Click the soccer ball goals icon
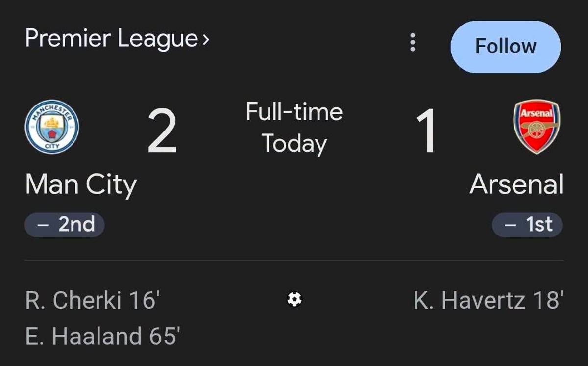The width and height of the screenshot is (588, 366). (294, 299)
